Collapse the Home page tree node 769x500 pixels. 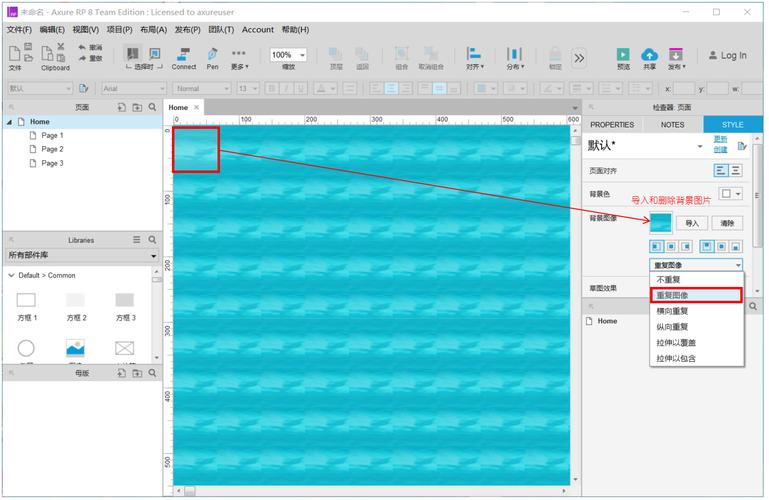tap(9, 122)
